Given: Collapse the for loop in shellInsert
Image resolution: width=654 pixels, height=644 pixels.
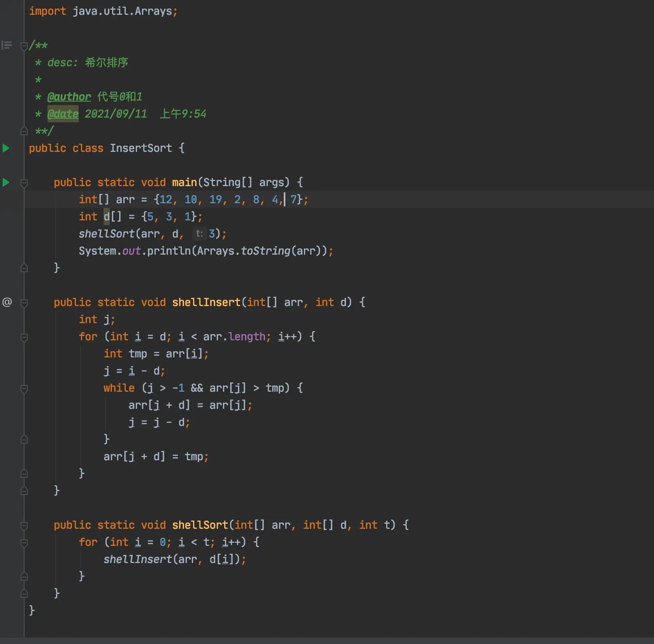Looking at the screenshot, I should (x=24, y=337).
